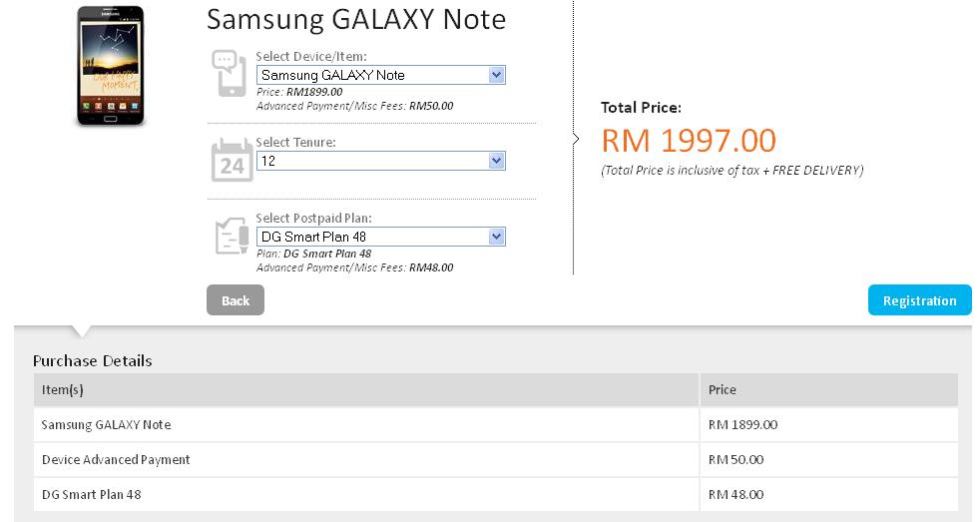Click the Registration button

coord(919,300)
